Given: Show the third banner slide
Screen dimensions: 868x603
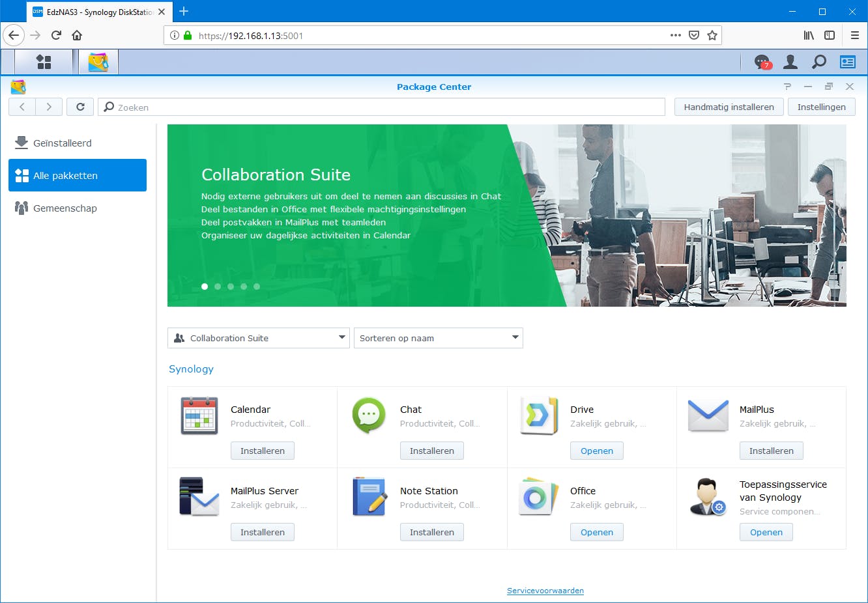Looking at the screenshot, I should coord(231,287).
